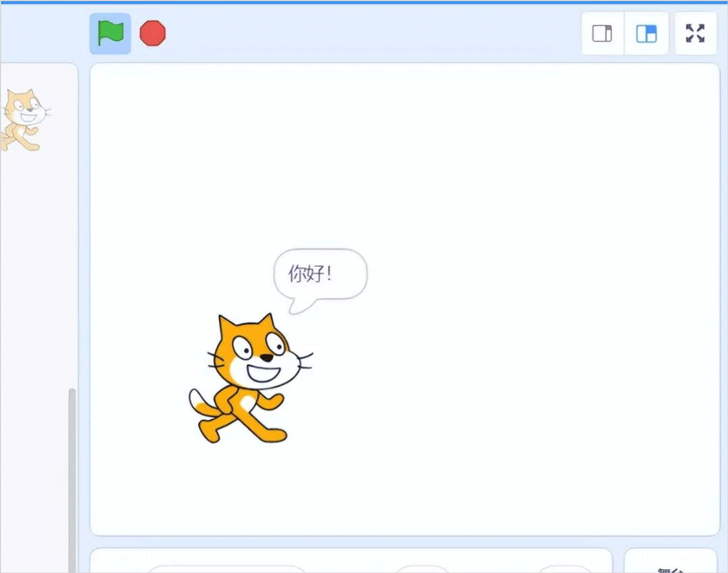
Task: Click the orange cat sprite on stage
Action: point(249,379)
